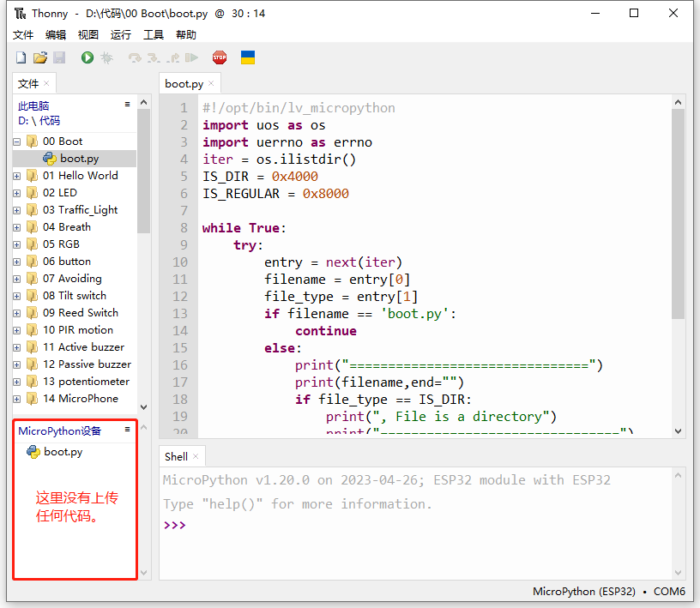This screenshot has width=700, height=608.
Task: Open the 文件 menu
Action: 23,35
